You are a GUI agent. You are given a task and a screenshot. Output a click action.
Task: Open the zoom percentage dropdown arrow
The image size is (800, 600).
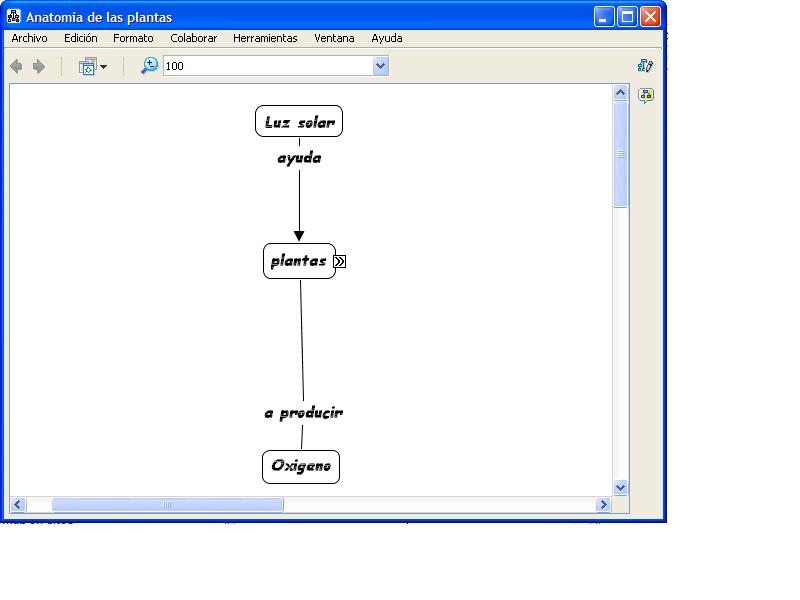(381, 66)
